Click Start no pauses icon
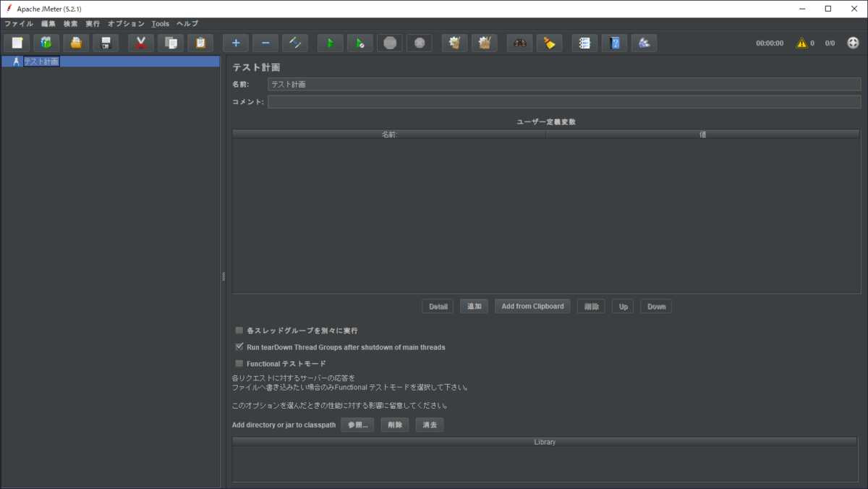The height and width of the screenshot is (489, 868). (x=360, y=43)
